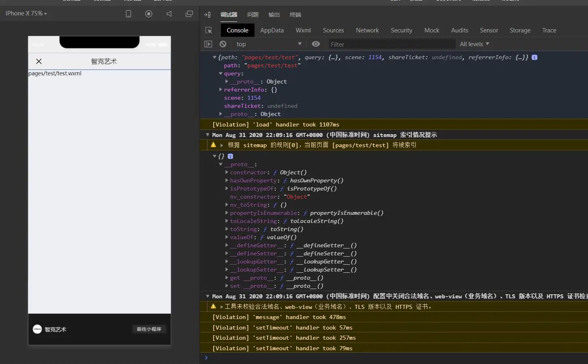
Task: Expand the propertyIsEnumerable function entry
Action: click(x=227, y=213)
